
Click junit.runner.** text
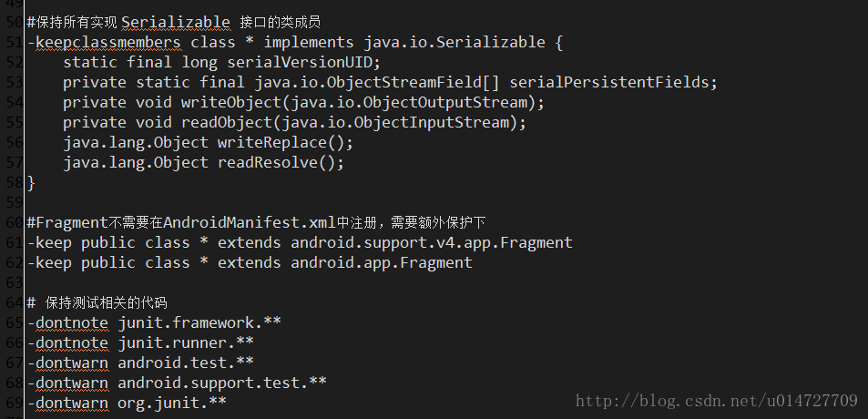tap(186, 342)
